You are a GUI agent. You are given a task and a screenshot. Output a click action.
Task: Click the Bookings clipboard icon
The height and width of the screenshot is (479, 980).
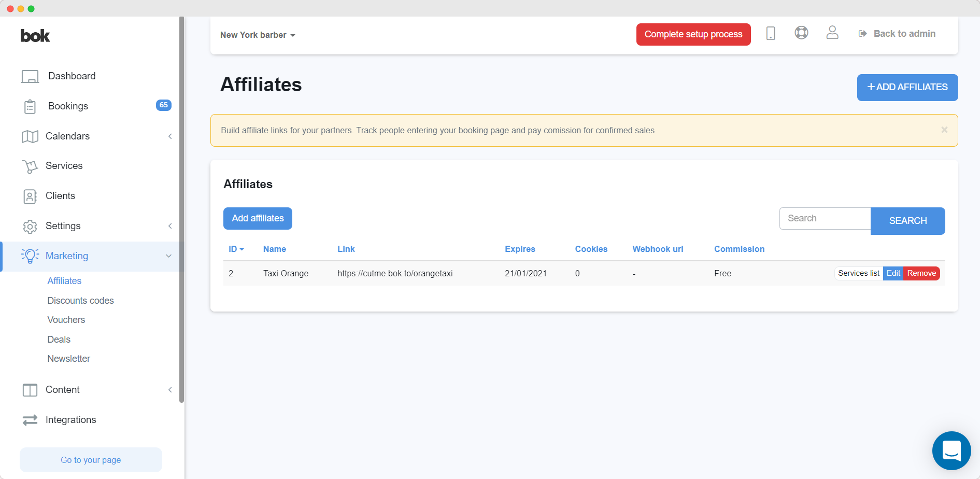tap(30, 107)
